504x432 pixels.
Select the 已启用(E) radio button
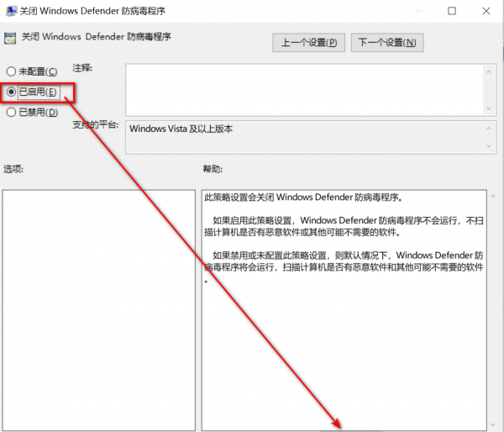11,92
